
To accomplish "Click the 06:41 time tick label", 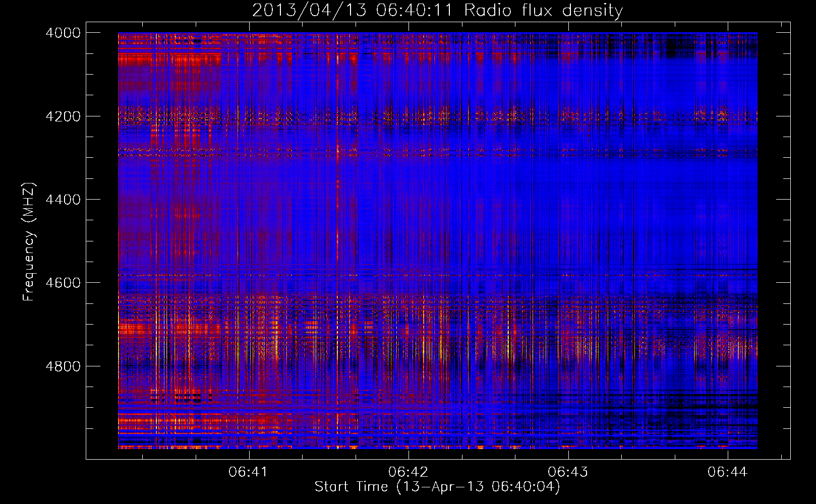I will pos(248,472).
